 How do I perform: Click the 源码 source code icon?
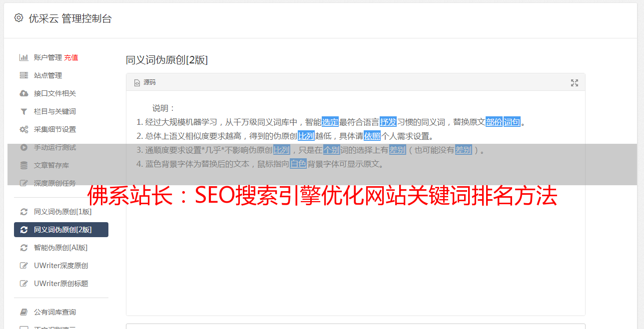137,83
